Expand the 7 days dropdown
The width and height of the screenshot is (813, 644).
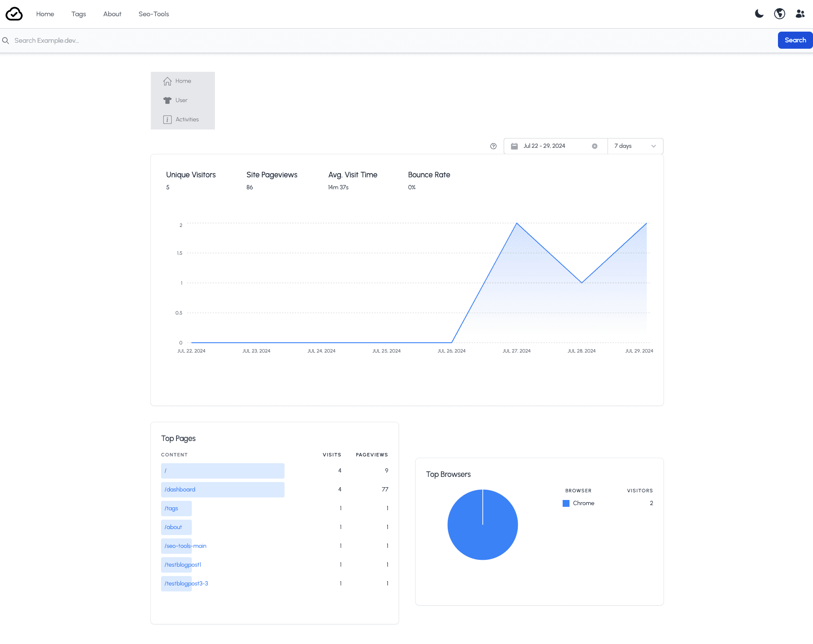(x=635, y=146)
